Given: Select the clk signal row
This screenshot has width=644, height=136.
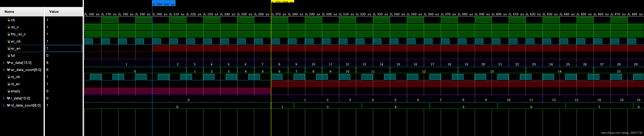Looking at the screenshot, I should coord(22,20).
